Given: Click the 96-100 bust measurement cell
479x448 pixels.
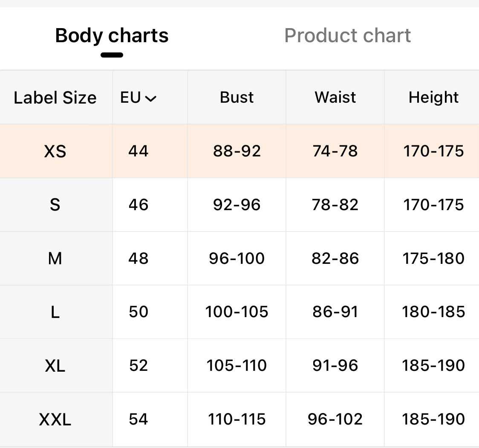Looking at the screenshot, I should coord(237,259).
